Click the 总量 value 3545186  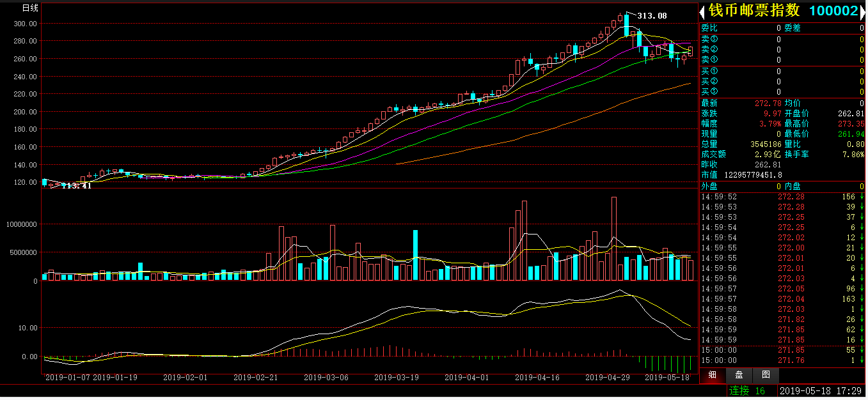pos(766,144)
